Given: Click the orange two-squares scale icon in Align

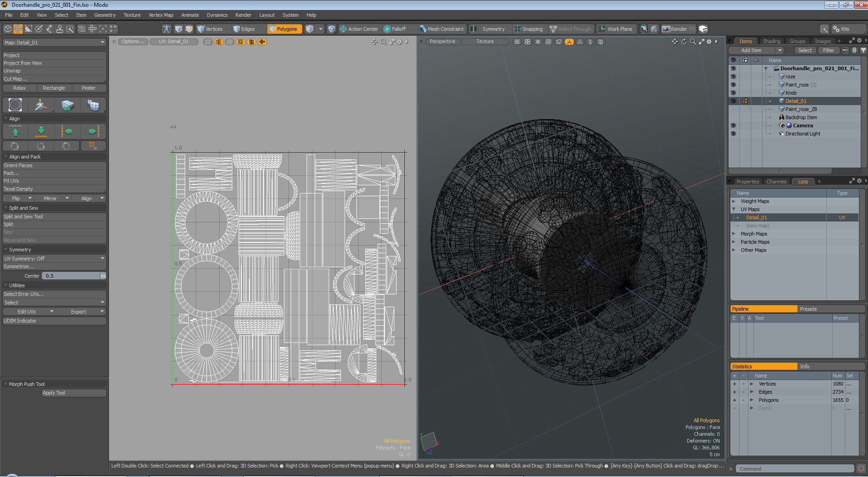Looking at the screenshot, I should point(93,145).
